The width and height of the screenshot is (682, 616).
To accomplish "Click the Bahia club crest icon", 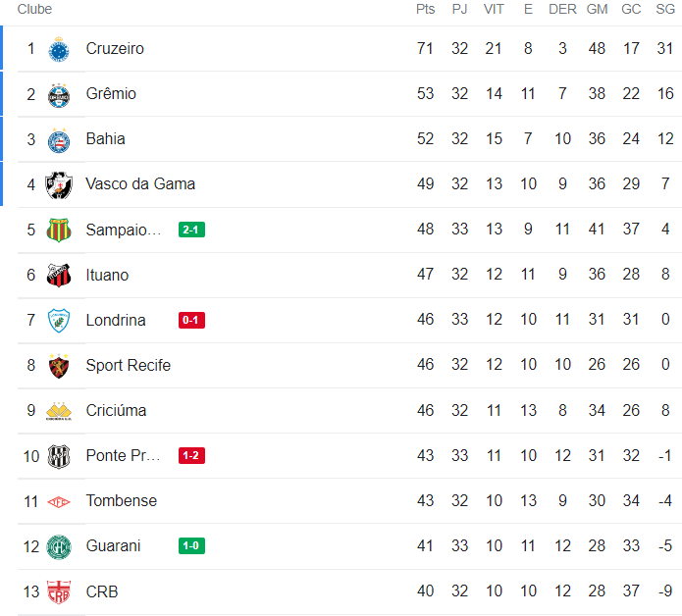I will [x=59, y=139].
